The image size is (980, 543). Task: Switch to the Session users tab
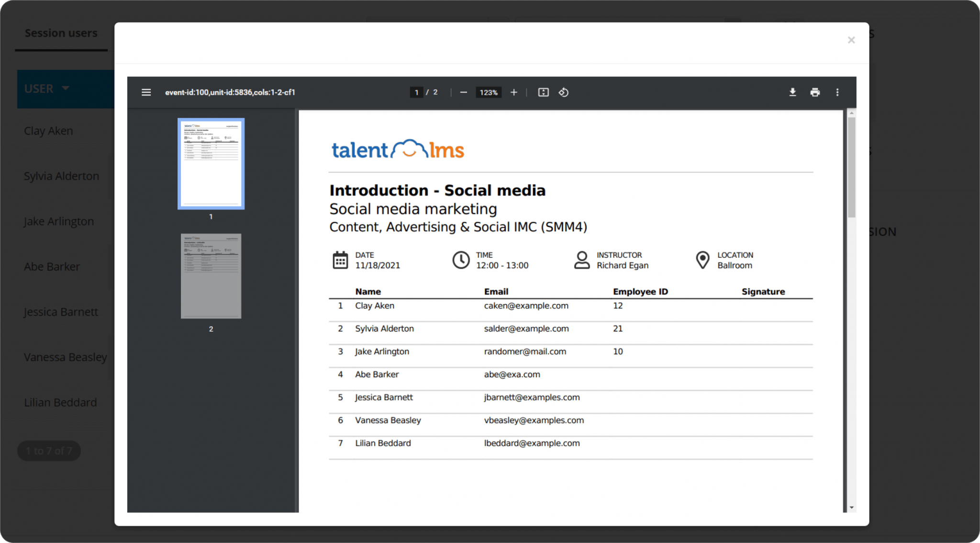61,33
